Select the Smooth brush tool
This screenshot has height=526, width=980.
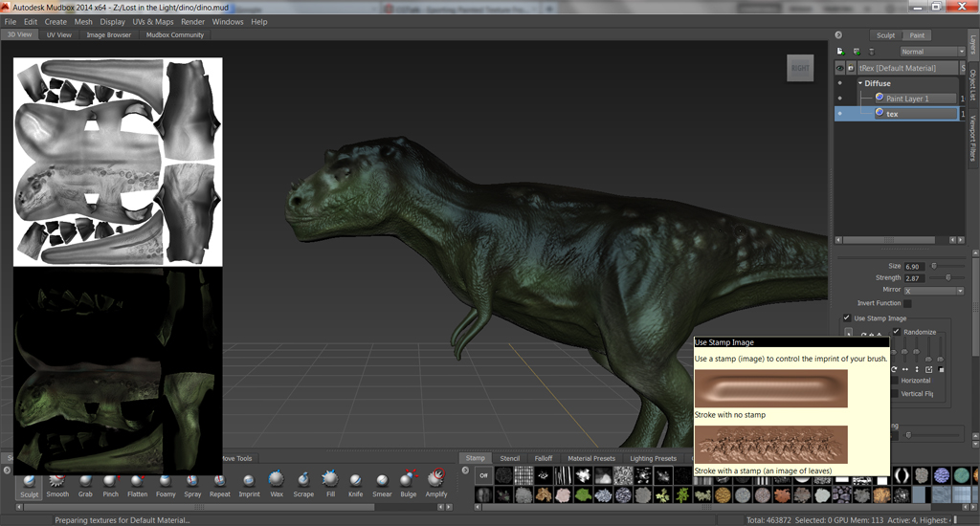(57, 486)
